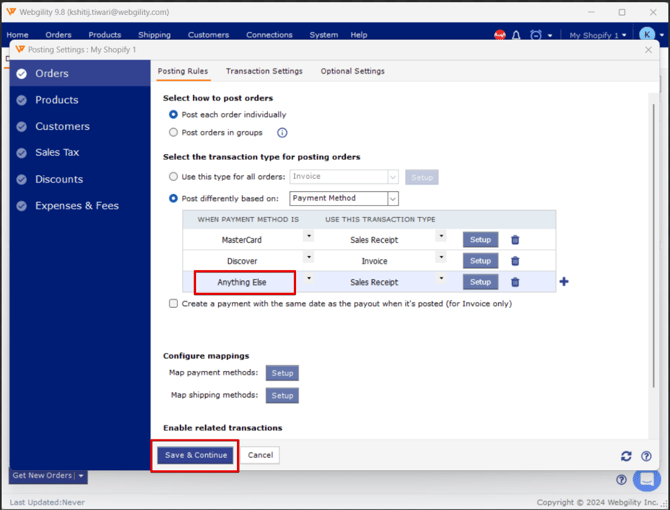Click Setup for Map payment methods

coord(283,373)
